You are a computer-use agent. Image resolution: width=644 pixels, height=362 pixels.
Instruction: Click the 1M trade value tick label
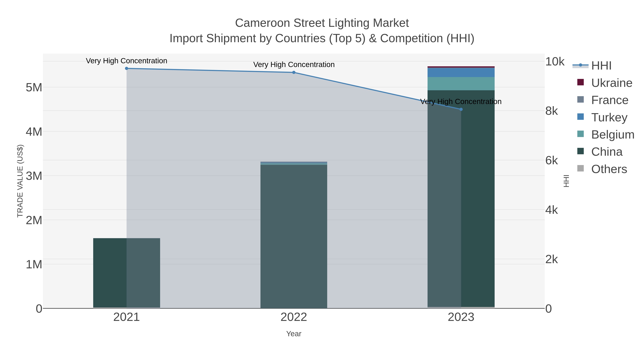34,264
